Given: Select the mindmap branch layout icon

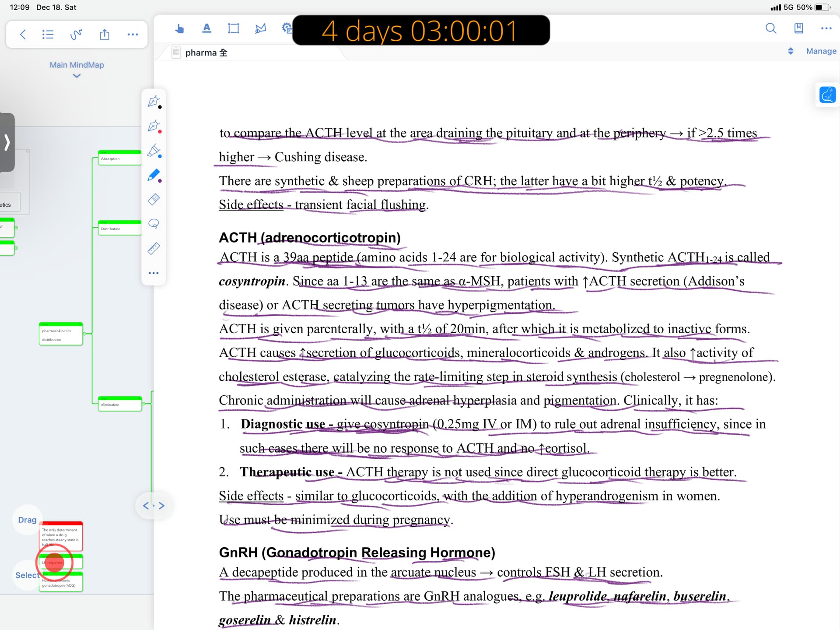Looking at the screenshot, I should (76, 35).
